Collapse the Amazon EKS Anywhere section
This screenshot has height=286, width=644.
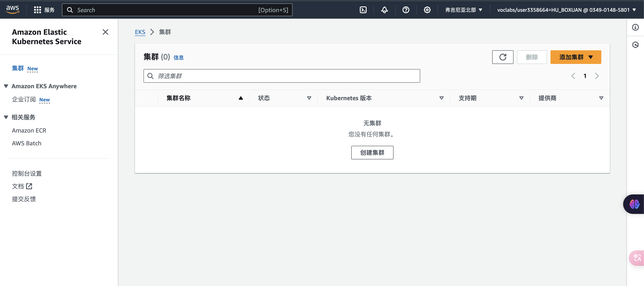(6, 86)
